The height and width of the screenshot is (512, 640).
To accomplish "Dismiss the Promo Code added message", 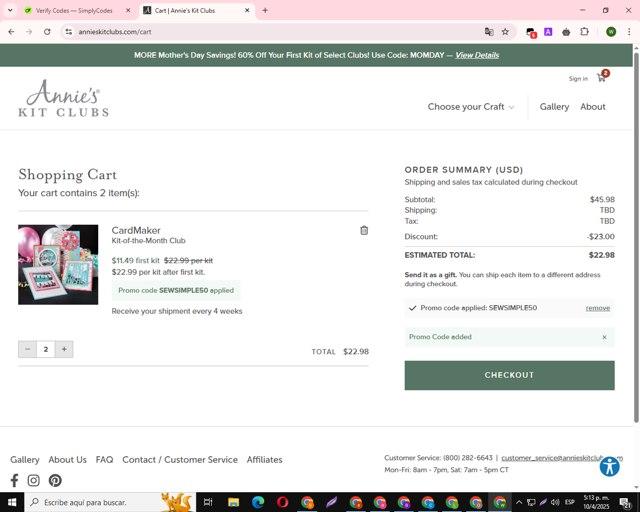I will click(604, 337).
